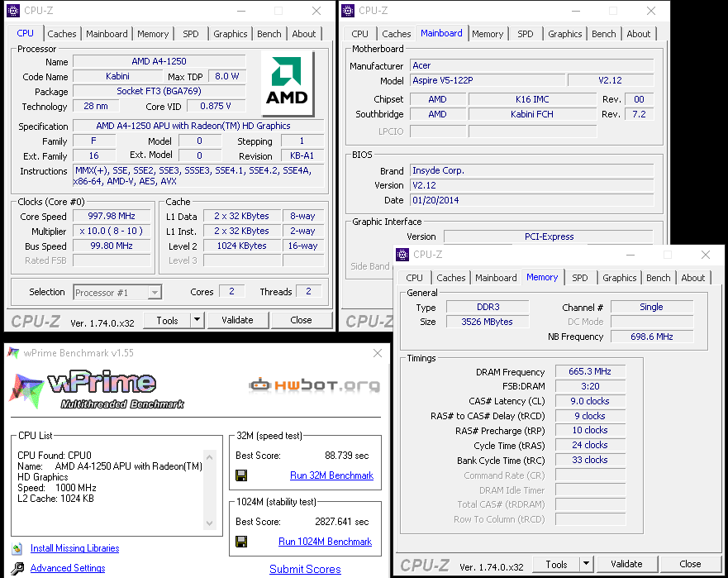Close the wPrime Benchmark window
The width and height of the screenshot is (728, 578).
378,353
